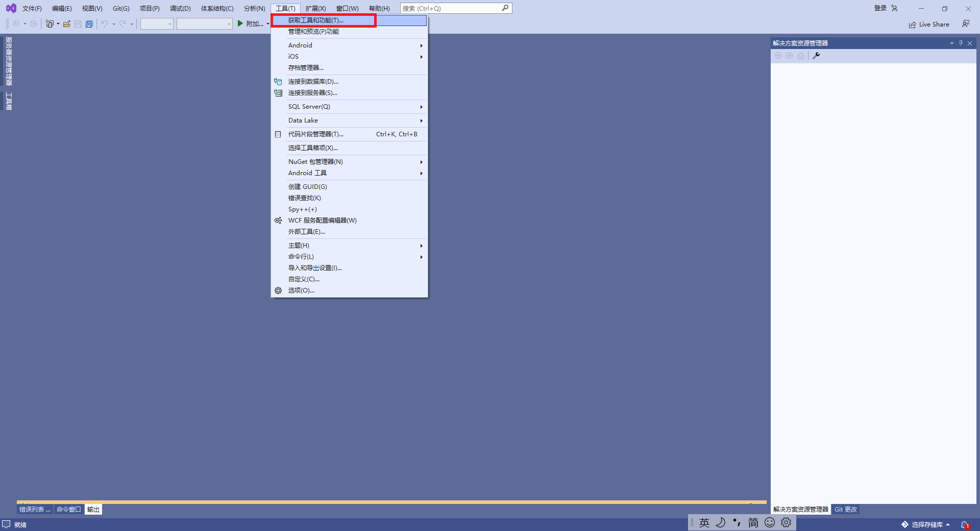This screenshot has height=531, width=980.
Task: Expand the 主题(H) submenu
Action: [x=350, y=246]
